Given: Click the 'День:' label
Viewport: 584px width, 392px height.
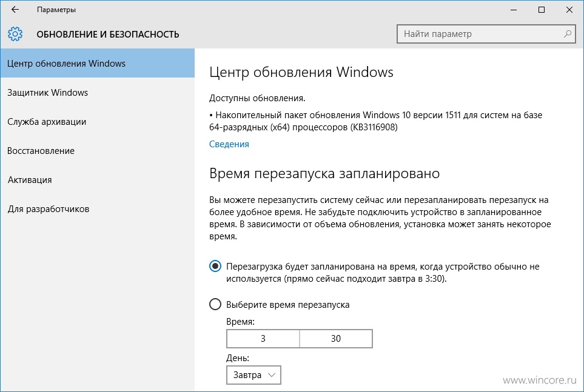Looking at the screenshot, I should pyautogui.click(x=238, y=358).
